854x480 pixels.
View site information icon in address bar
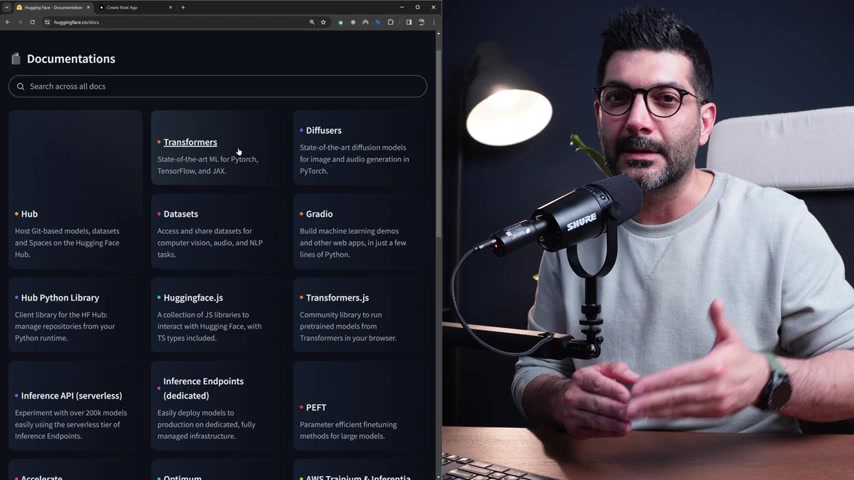[47, 22]
